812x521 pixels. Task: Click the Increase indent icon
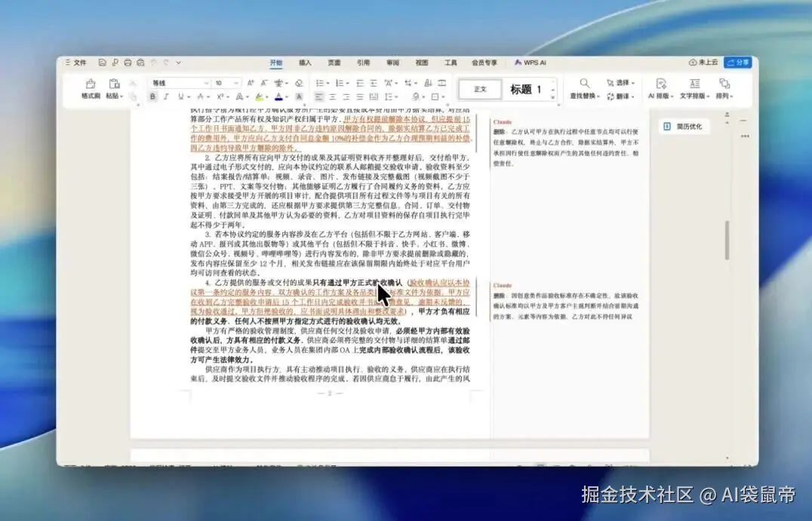pos(374,83)
